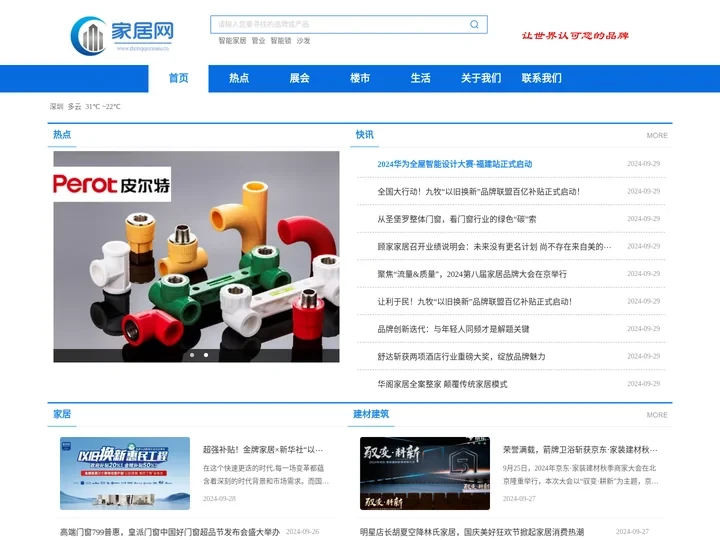Open 荣誉满载 箭牌卫浴 article title
720x540 pixels.
pyautogui.click(x=580, y=450)
